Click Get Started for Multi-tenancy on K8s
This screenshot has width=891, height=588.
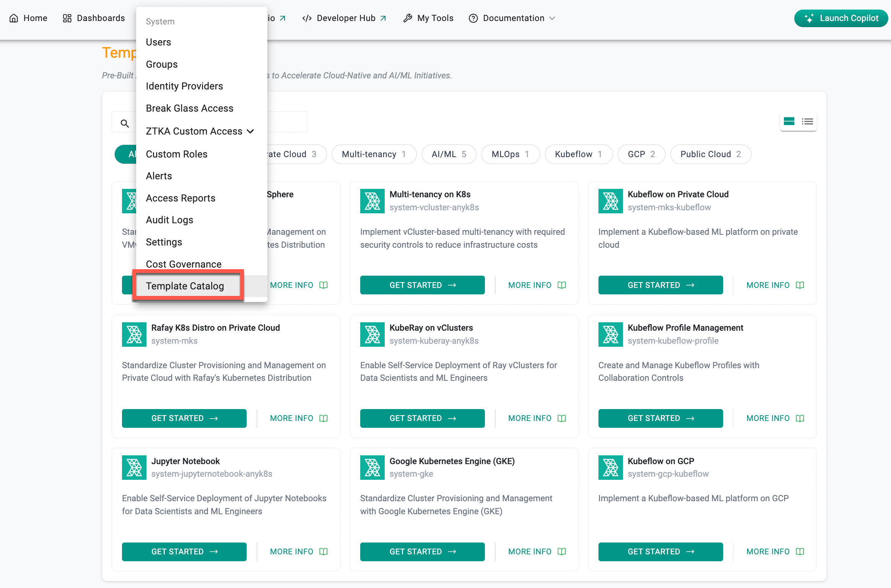[422, 285]
